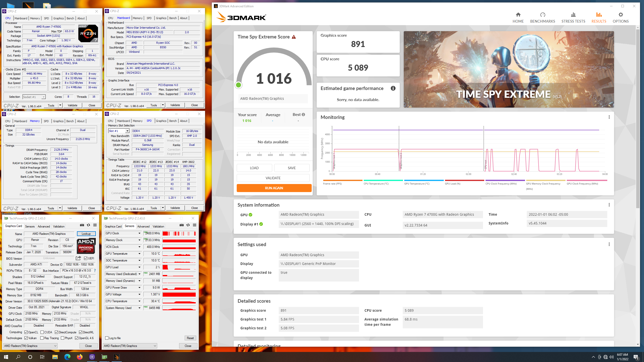Open the Settings used three-dot menu
The image size is (644, 362).
(609, 244)
